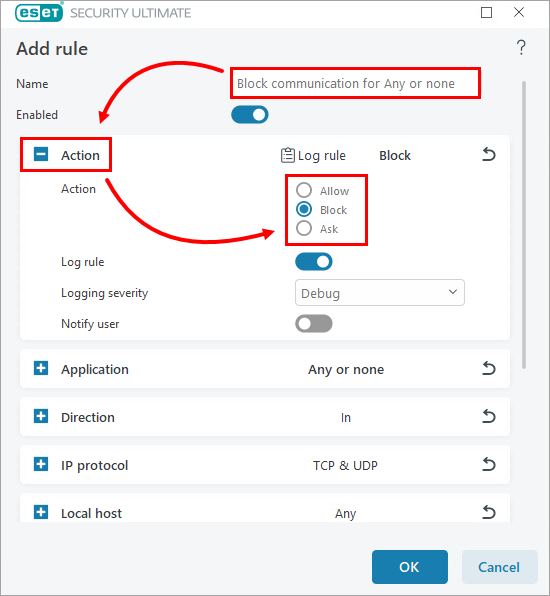Click inside the rule Name field
The image size is (550, 596).
355,83
